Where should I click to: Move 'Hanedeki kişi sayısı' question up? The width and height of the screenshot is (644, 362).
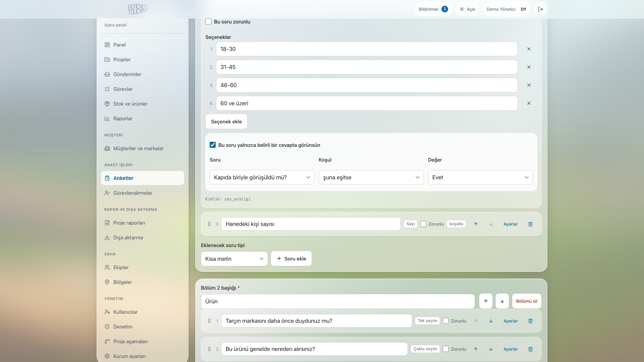click(x=476, y=224)
